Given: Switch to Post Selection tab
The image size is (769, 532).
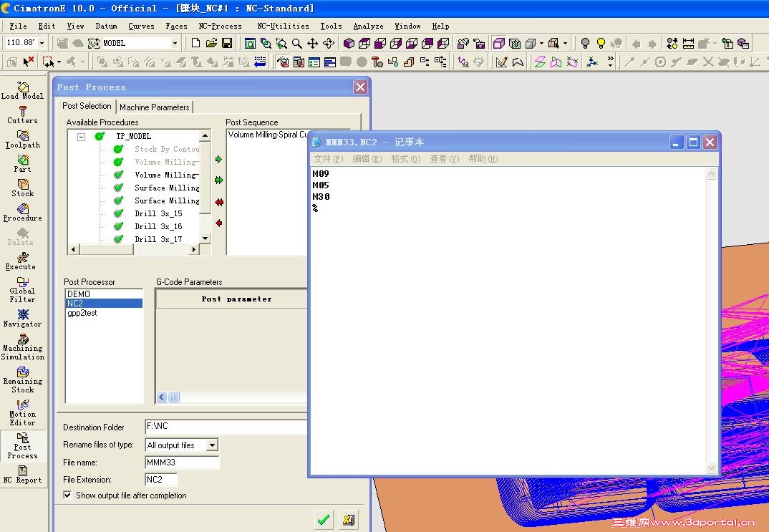Looking at the screenshot, I should 87,106.
